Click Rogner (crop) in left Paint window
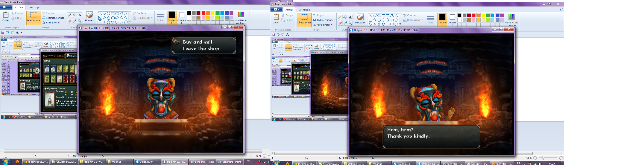 point(48,13)
